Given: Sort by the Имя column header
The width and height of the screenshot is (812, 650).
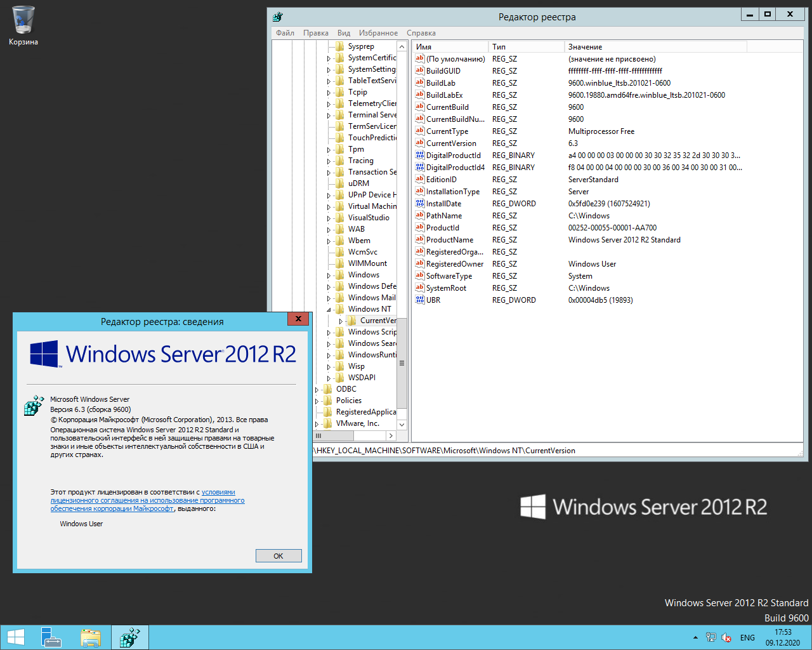Looking at the screenshot, I should tap(450, 47).
